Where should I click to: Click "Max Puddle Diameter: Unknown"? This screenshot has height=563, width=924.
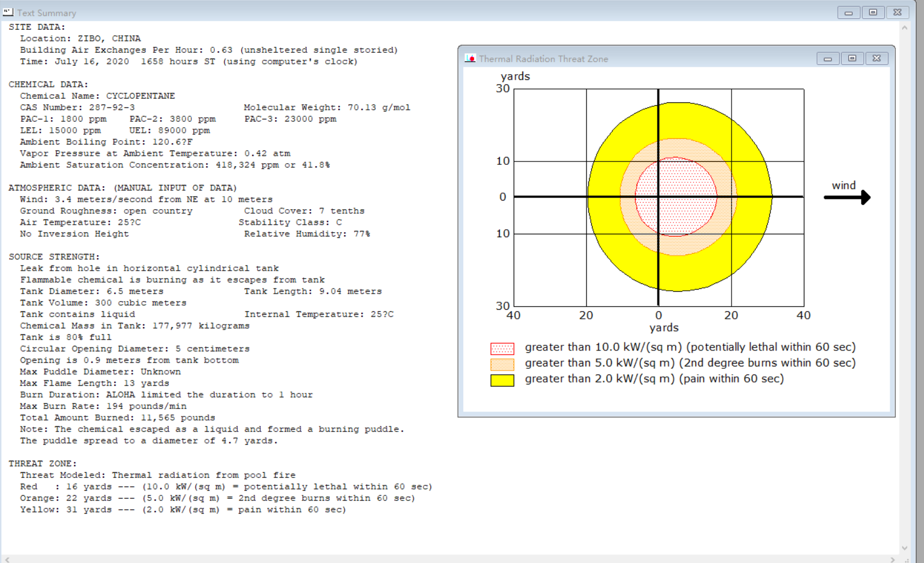[x=101, y=372]
